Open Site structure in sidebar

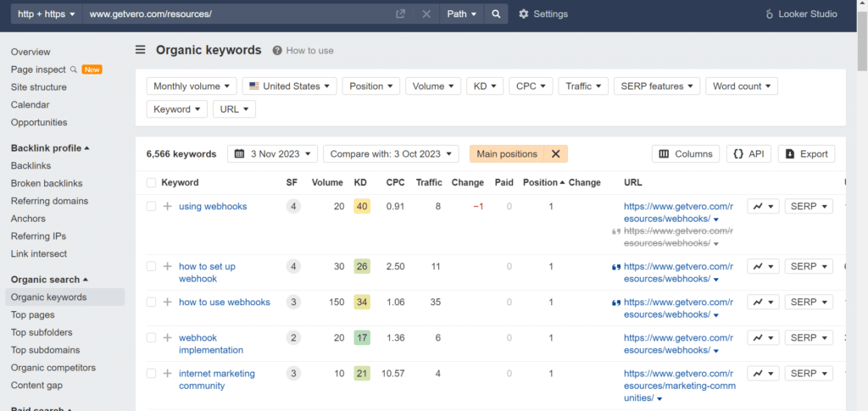coord(39,87)
